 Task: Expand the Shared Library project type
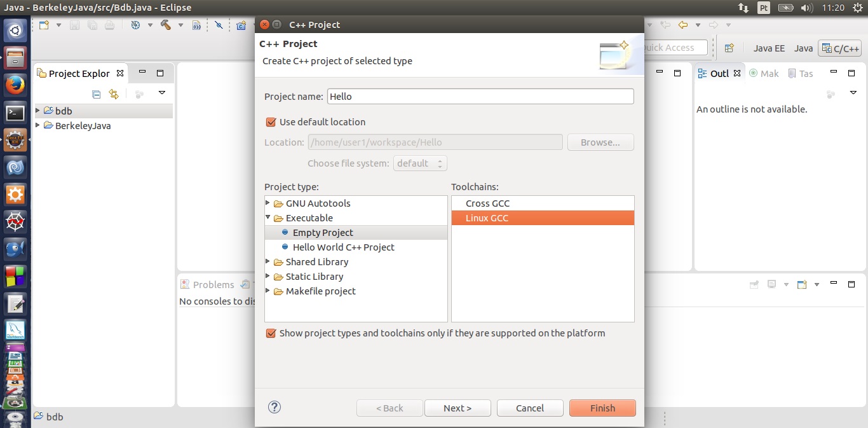tap(268, 262)
